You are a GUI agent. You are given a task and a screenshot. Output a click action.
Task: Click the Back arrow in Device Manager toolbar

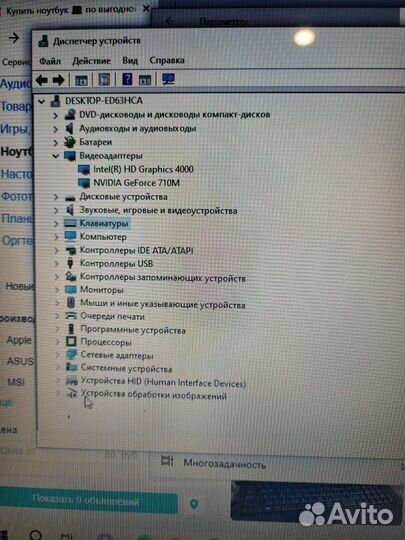[x=42, y=80]
